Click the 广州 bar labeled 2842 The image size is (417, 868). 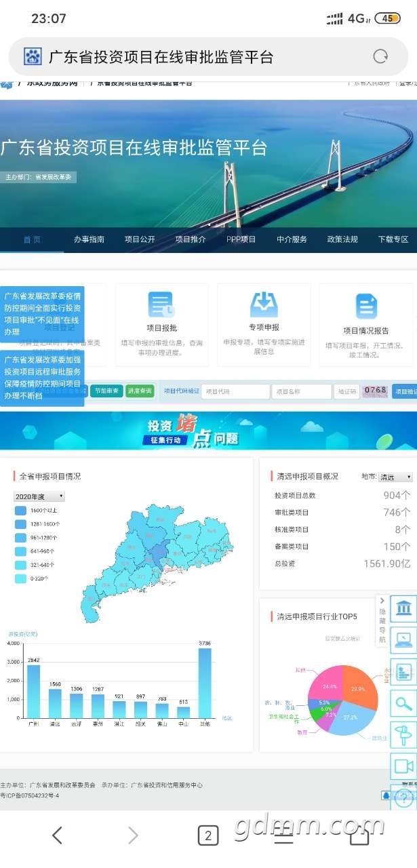(x=33, y=691)
